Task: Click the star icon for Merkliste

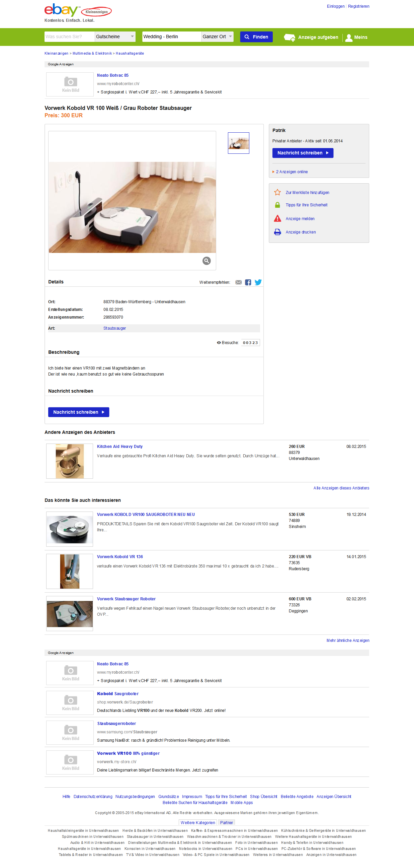Action: pyautogui.click(x=277, y=192)
